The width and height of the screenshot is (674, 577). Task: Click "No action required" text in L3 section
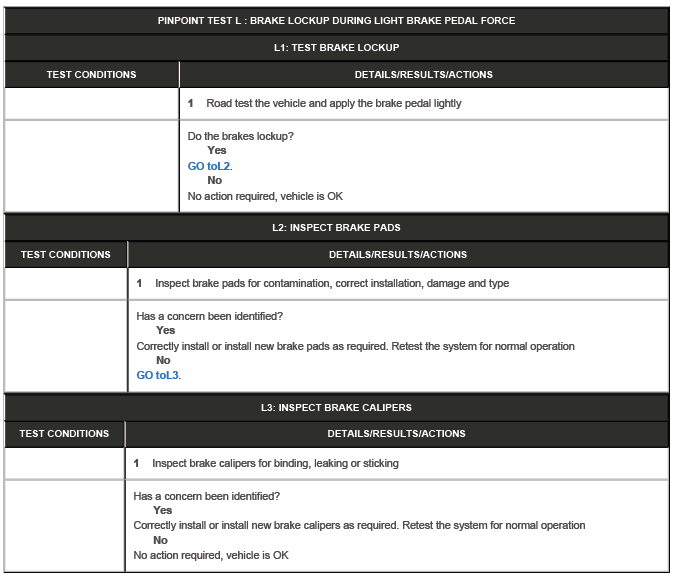pos(211,555)
